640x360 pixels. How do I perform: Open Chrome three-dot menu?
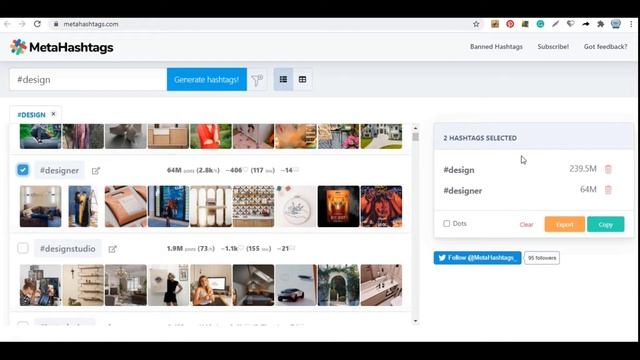(631, 24)
